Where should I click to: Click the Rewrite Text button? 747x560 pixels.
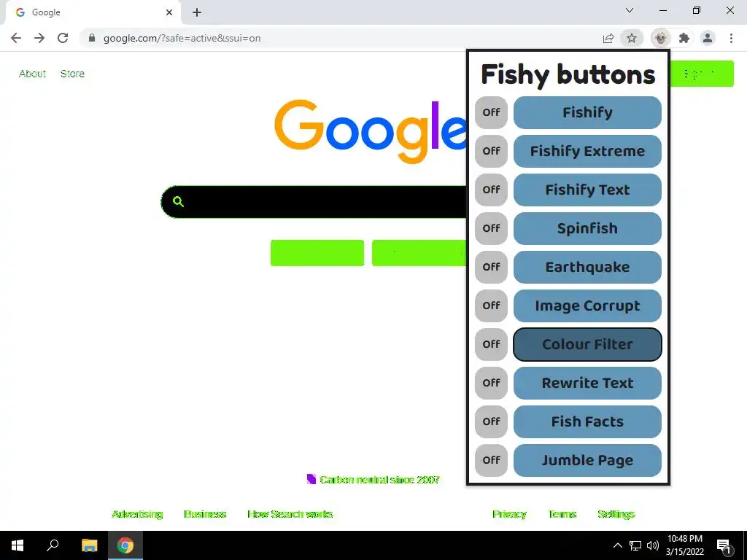point(587,383)
